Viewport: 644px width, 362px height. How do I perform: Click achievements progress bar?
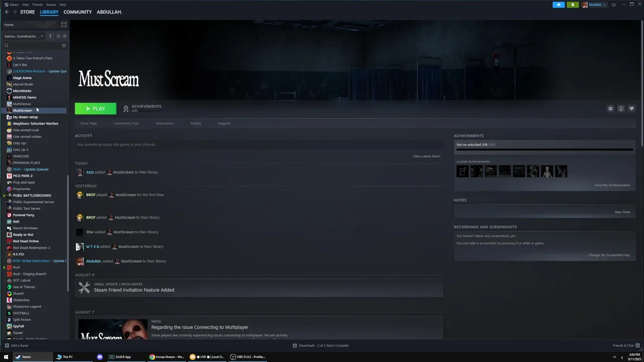click(x=544, y=149)
